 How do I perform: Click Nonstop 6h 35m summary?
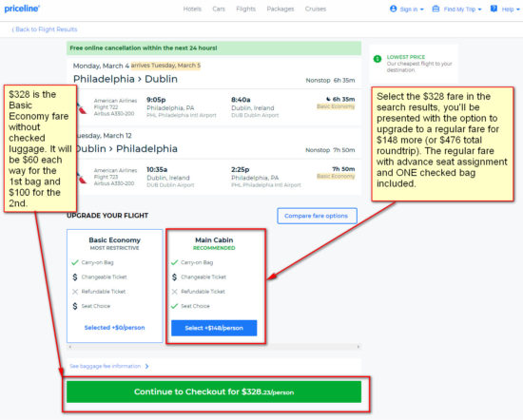[x=330, y=81]
